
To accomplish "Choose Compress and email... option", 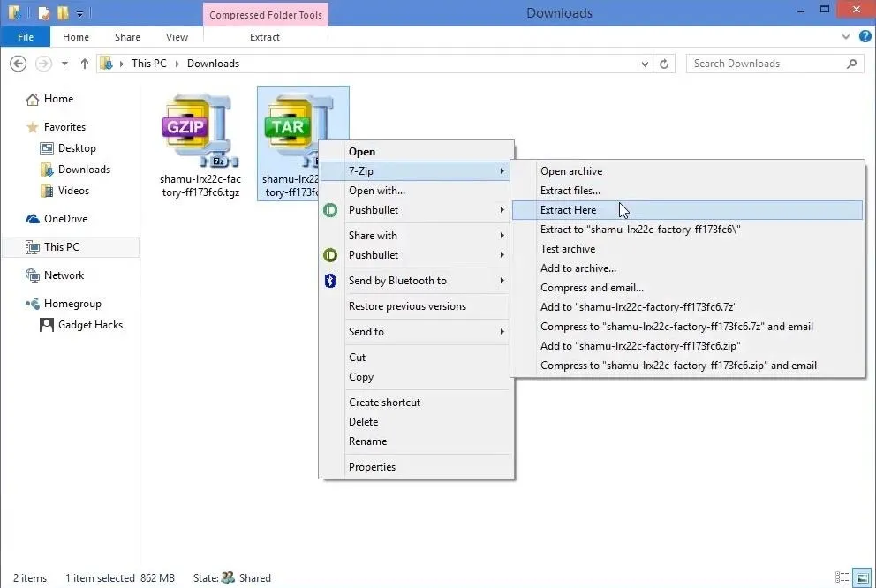I will click(687, 288).
